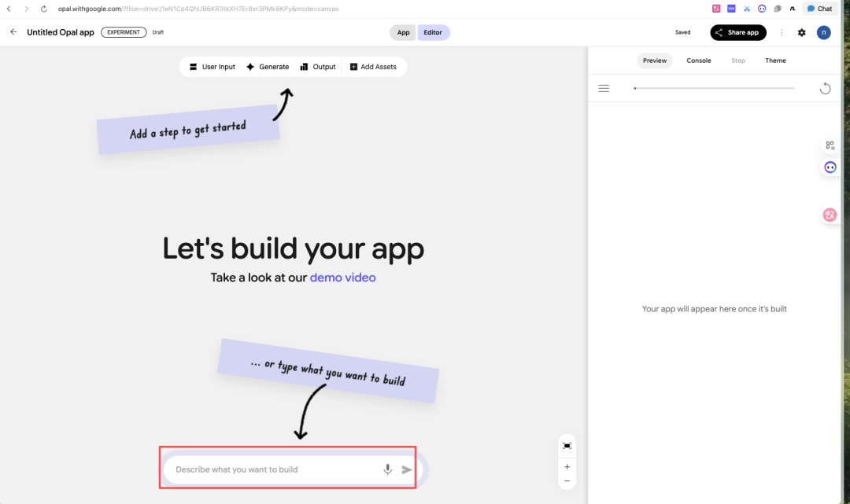Click the "Let's build your app" heading

(294, 248)
